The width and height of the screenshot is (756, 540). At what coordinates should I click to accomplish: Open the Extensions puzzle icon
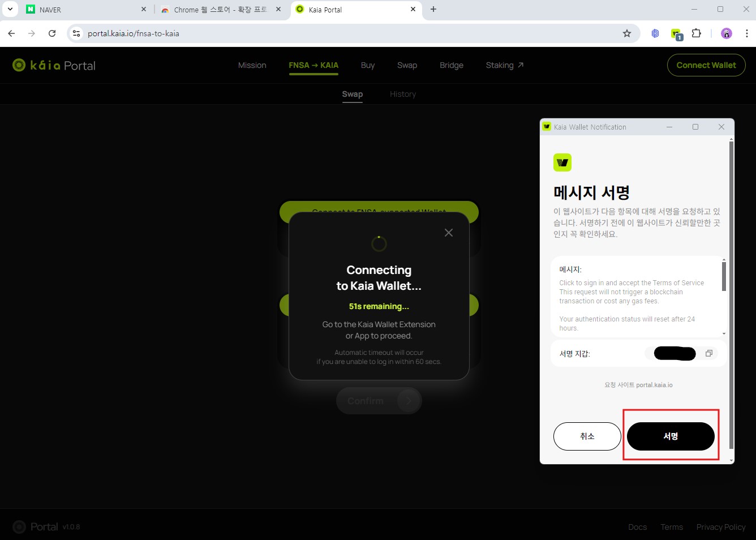(x=697, y=33)
